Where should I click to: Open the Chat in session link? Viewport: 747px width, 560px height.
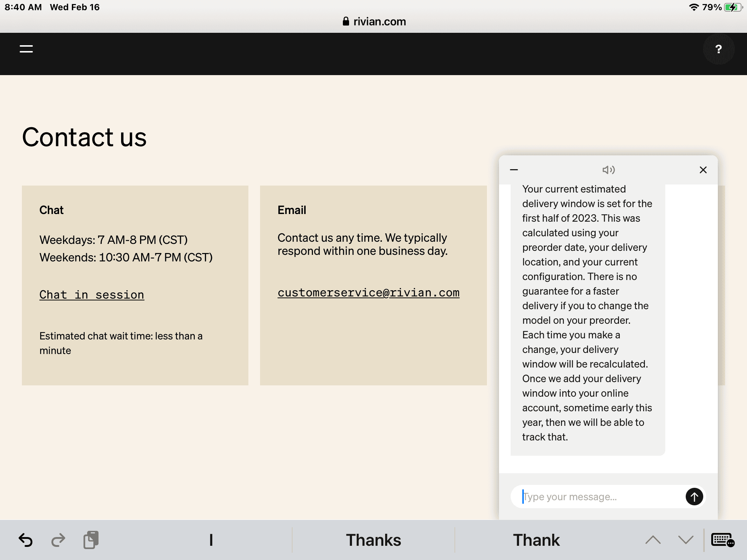click(92, 295)
